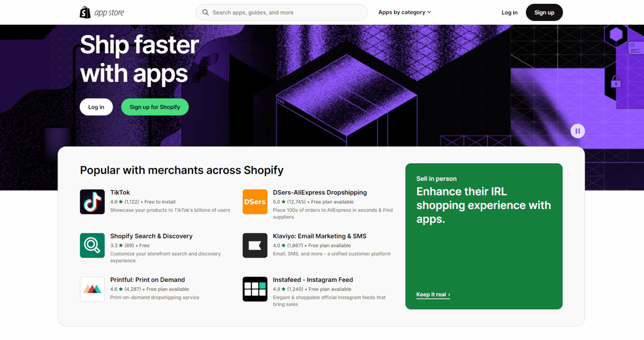This screenshot has height=340, width=644.
Task: Expand the Apps by category chevron
Action: point(429,12)
